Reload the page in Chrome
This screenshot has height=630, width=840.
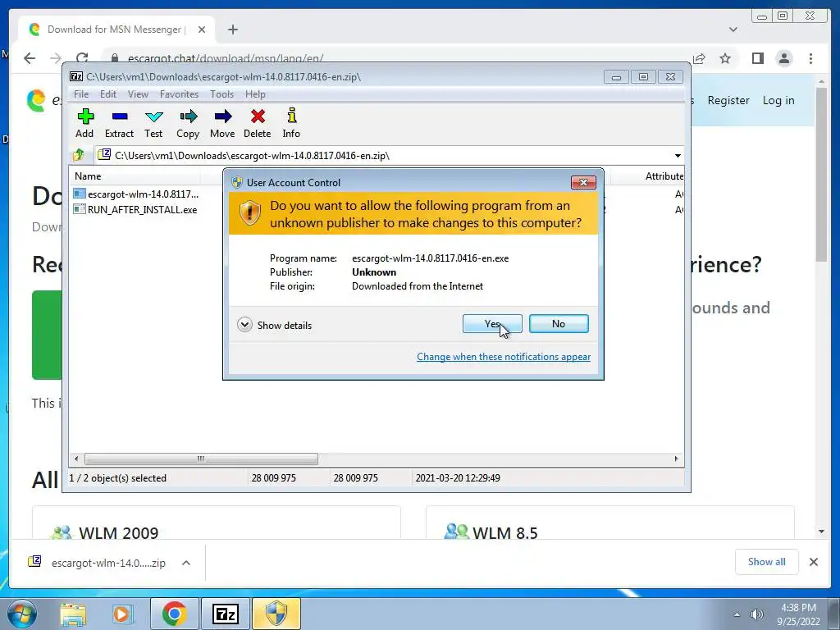(x=82, y=58)
